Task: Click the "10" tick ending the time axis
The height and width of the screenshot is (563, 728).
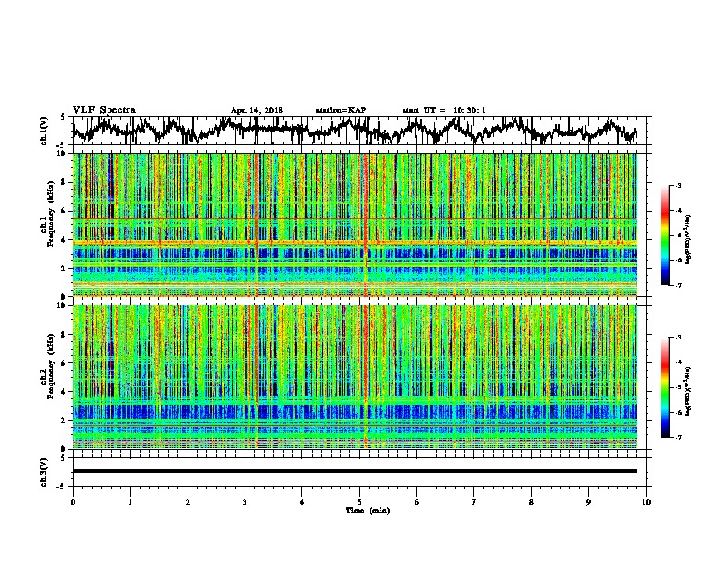Action: coord(646,502)
